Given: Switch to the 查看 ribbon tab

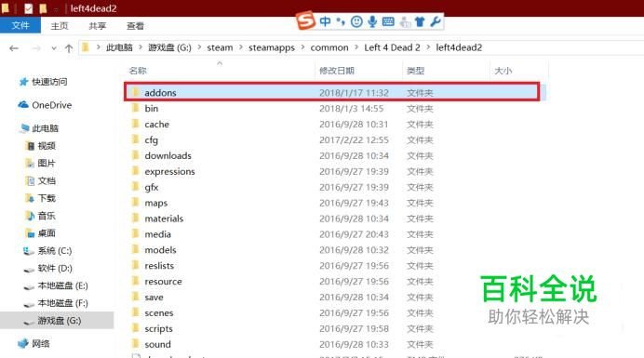Looking at the screenshot, I should (135, 26).
